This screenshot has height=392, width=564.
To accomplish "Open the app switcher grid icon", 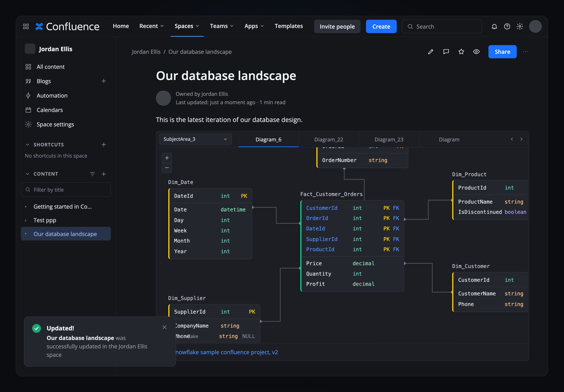I will click(26, 26).
